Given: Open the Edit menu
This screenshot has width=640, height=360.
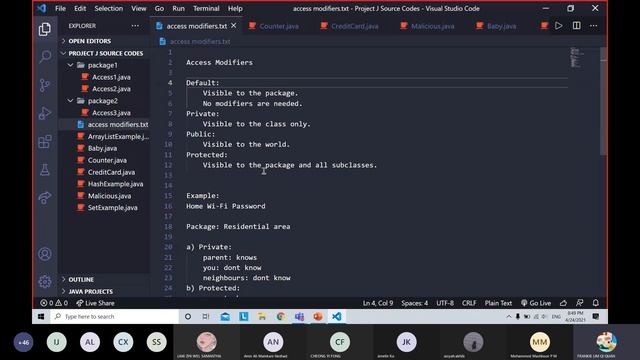Looking at the screenshot, I should click(80, 8).
